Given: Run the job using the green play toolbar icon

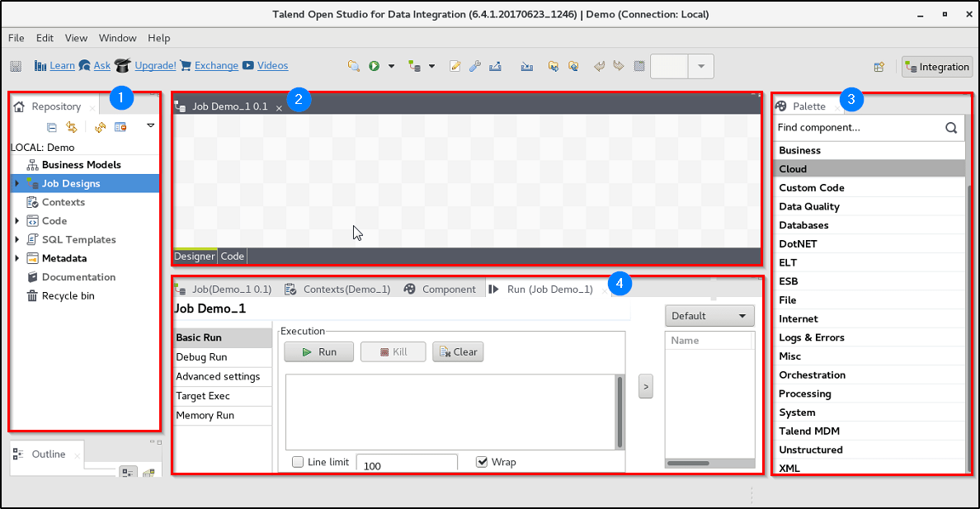Looking at the screenshot, I should 374,65.
